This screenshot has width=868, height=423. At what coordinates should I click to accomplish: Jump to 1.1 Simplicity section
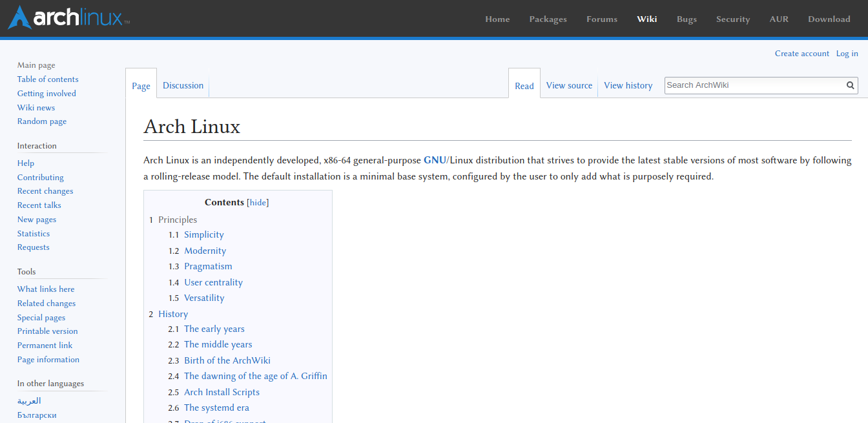pyautogui.click(x=196, y=235)
